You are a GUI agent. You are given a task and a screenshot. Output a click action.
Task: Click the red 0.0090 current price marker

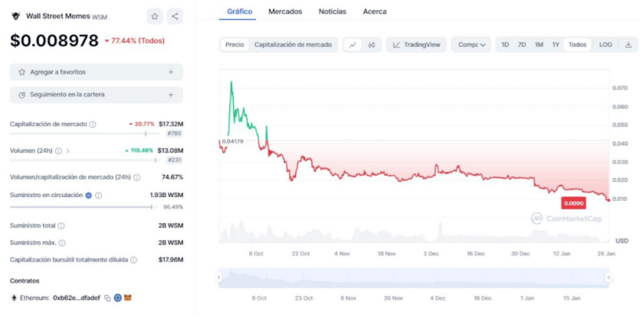tap(574, 203)
